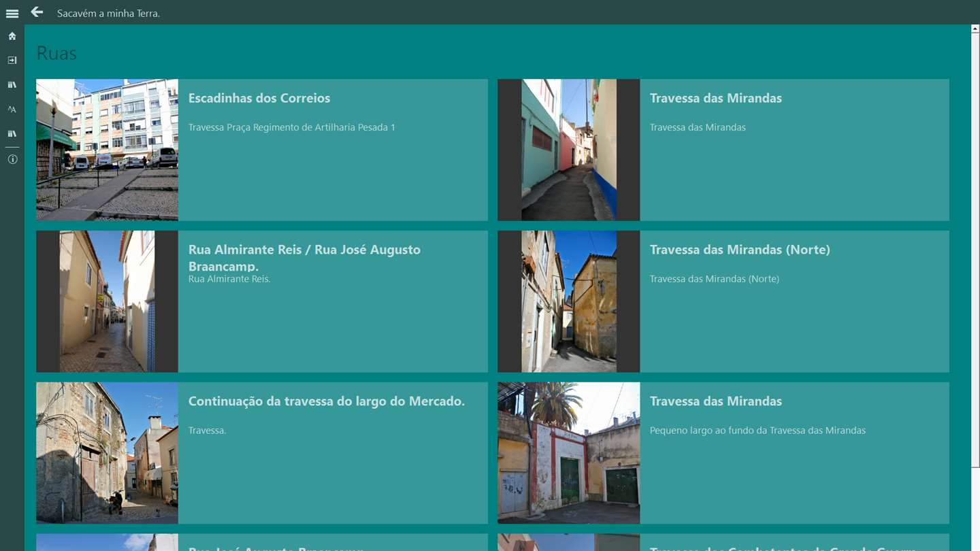Click the 'Rua Almirante Reis.' subtitle
The width and height of the screenshot is (980, 551).
click(x=229, y=279)
